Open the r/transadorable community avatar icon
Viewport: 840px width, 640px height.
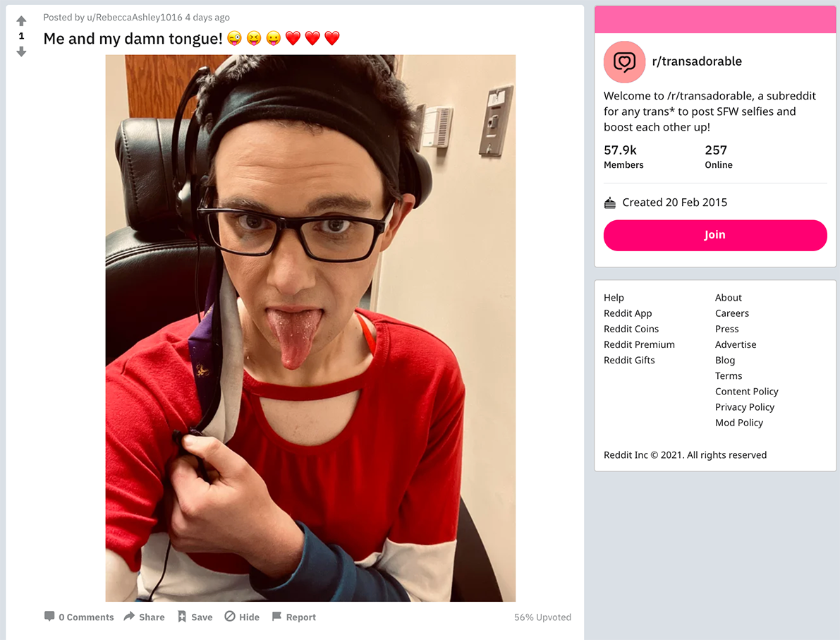click(x=624, y=61)
